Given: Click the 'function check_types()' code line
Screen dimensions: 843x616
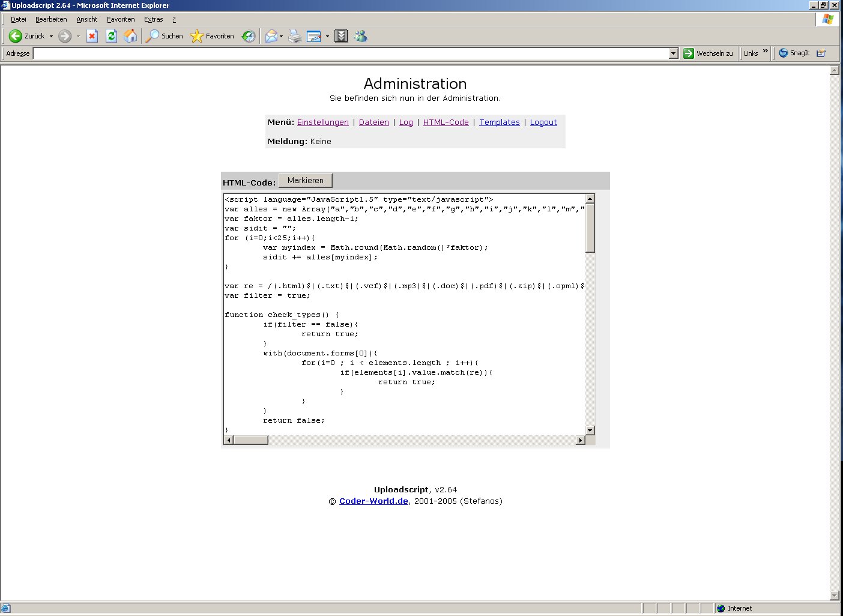Looking at the screenshot, I should click(x=282, y=315).
